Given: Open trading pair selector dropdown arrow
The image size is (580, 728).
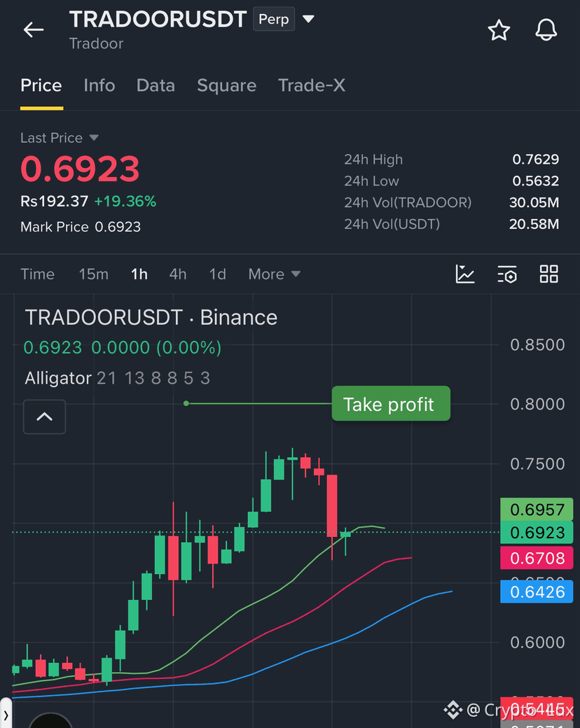Looking at the screenshot, I should click(308, 19).
